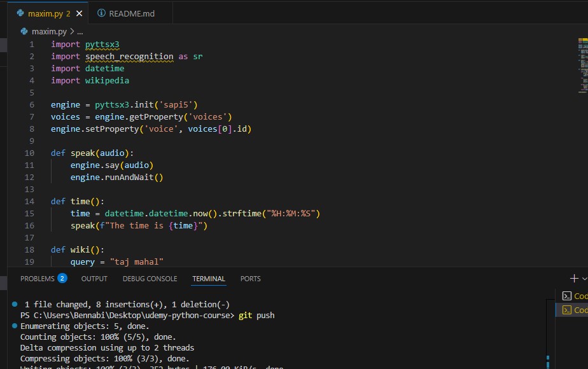
Task: Open the README.md editor tab
Action: 131,13
